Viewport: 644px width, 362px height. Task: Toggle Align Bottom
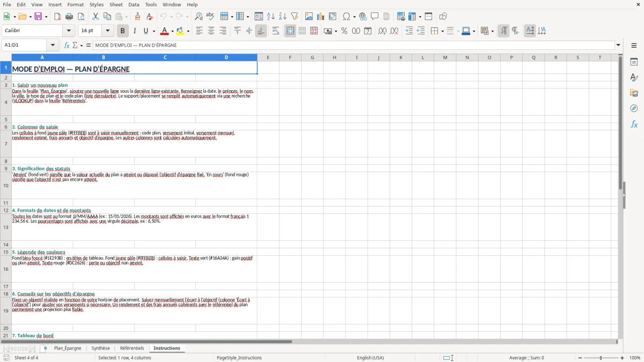click(x=261, y=31)
